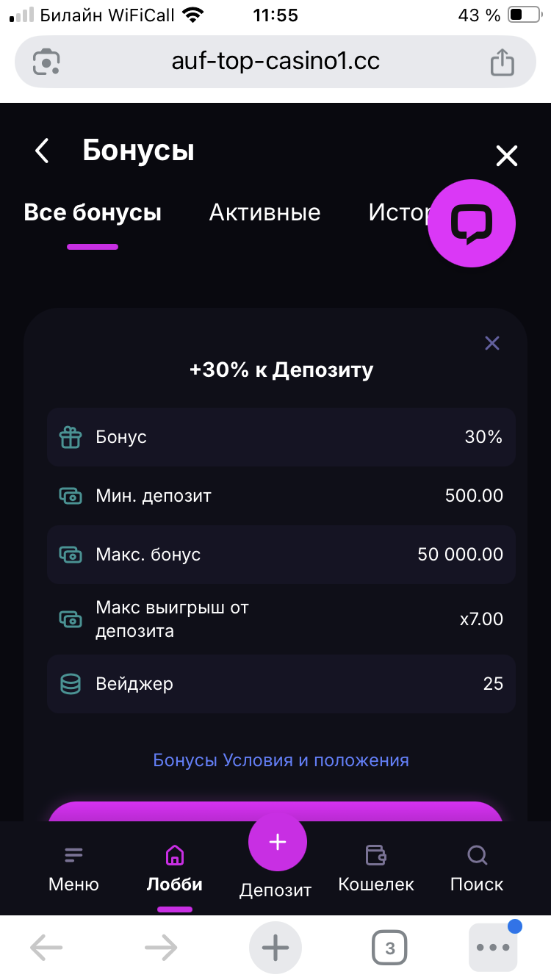Screen dimensions: 551x980
Task: Open the browser tabs counter showing 3
Action: coord(389,948)
